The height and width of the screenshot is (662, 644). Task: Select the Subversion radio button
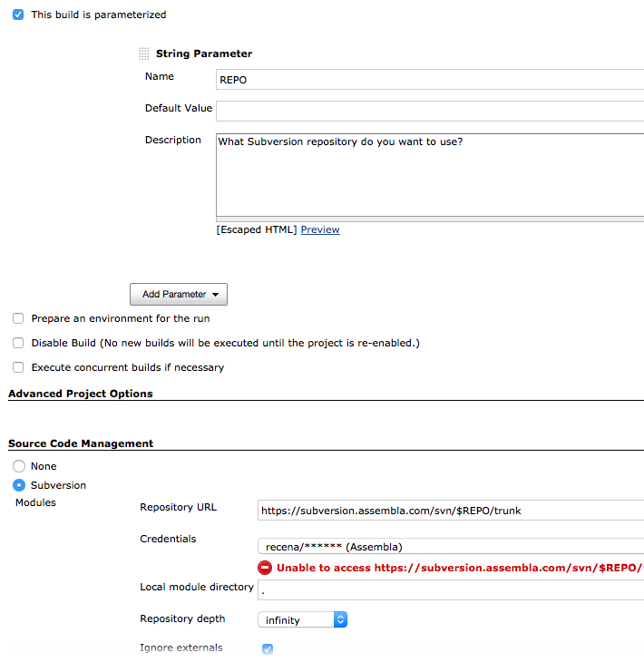19,485
